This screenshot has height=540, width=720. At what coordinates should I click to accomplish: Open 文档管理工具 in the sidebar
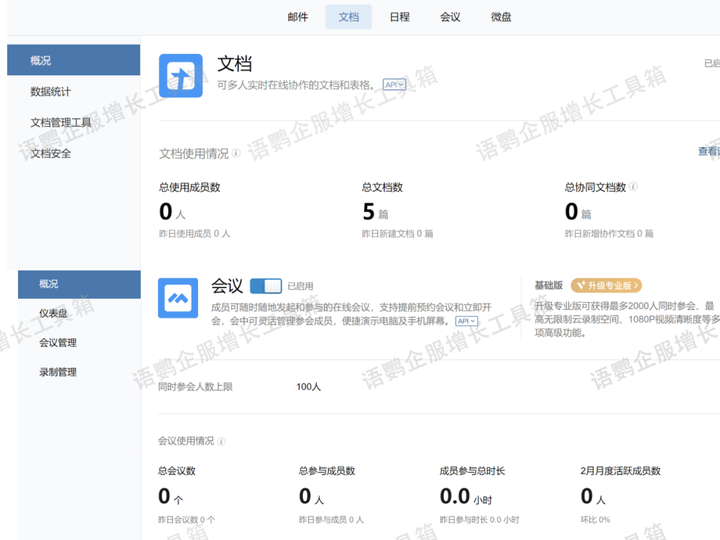pyautogui.click(x=61, y=123)
